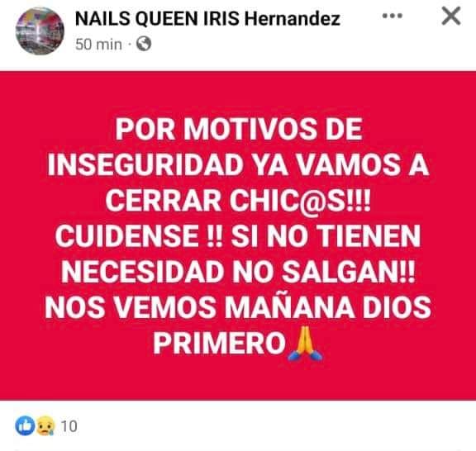Image resolution: width=476 pixels, height=451 pixels.
Task: Click the POR MOTIVOS DE text line
Action: (239, 130)
